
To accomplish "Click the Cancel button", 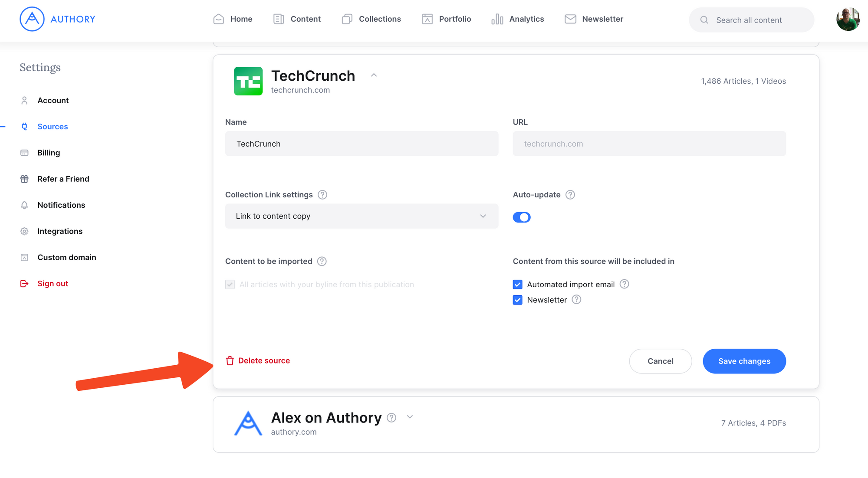I will (661, 361).
